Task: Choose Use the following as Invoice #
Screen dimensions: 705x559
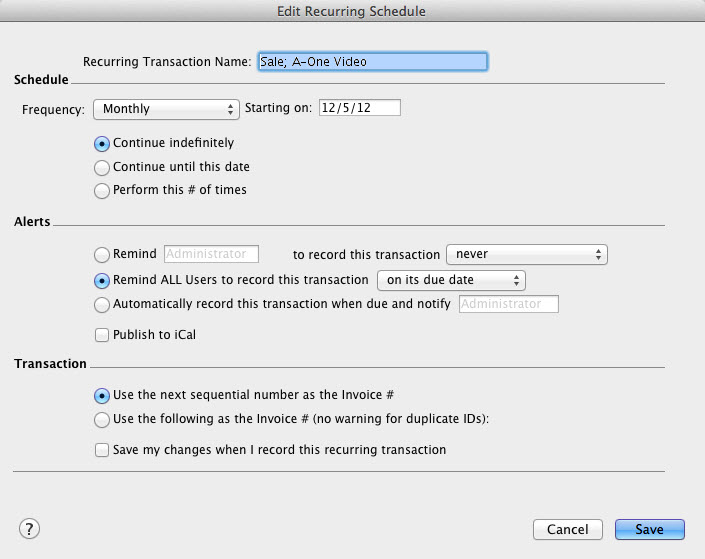Action: (x=102, y=420)
